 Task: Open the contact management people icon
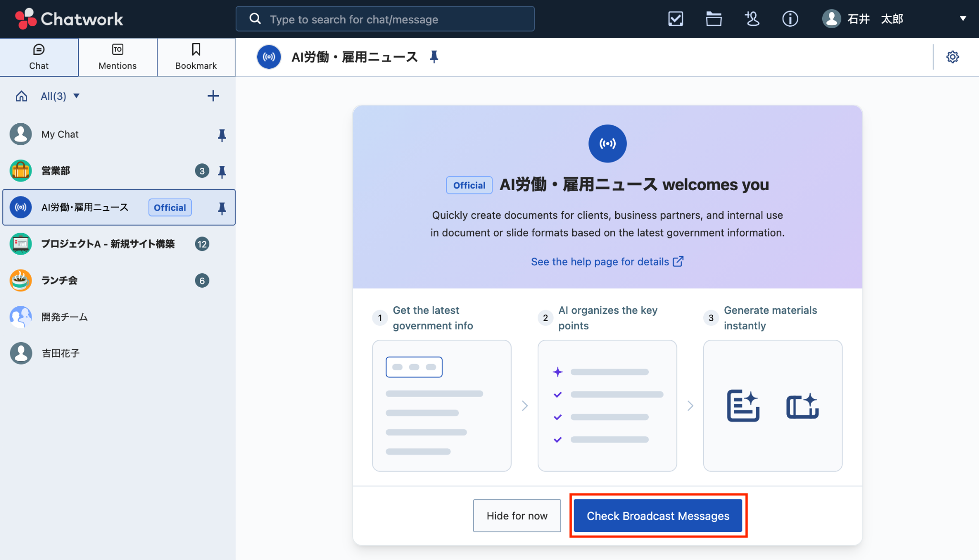coord(752,19)
